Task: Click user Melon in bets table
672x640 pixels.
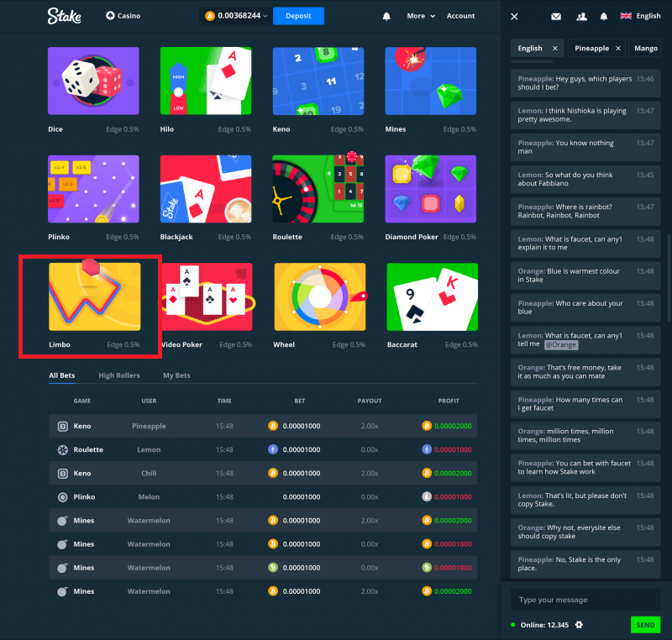Action: [x=149, y=497]
